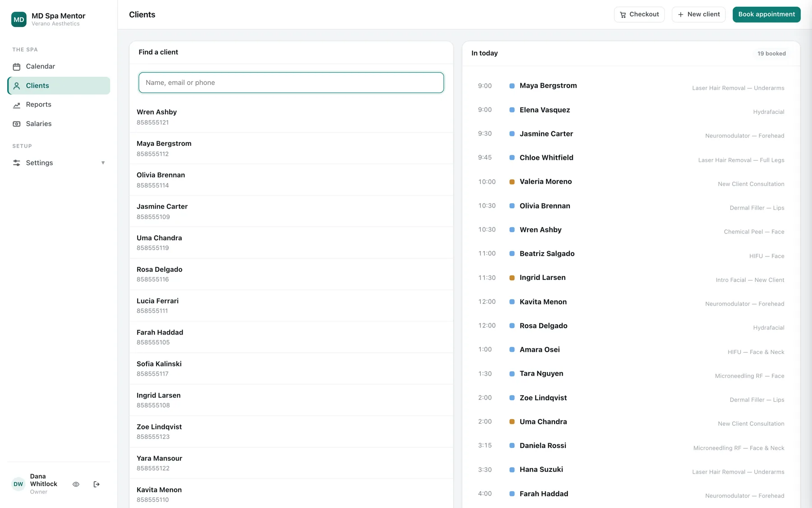This screenshot has height=508, width=812.
Task: Open Farah Haddad 4:00 Neuromodulator appointment
Action: tap(631, 494)
